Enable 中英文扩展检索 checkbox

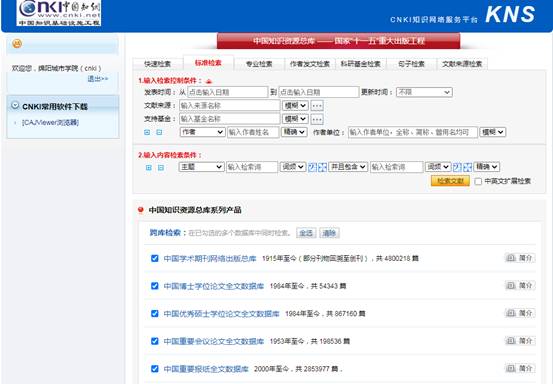(478, 181)
